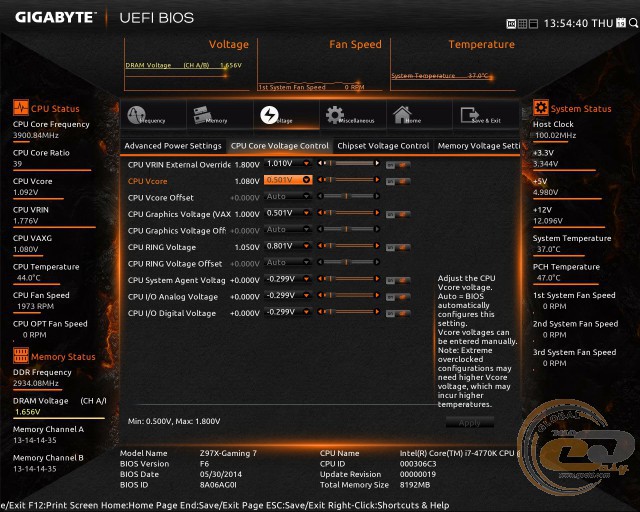Viewport: 640px width, 512px height.
Task: Adjust the CPU Graphics Voltage Offset slider
Action: [x=349, y=229]
